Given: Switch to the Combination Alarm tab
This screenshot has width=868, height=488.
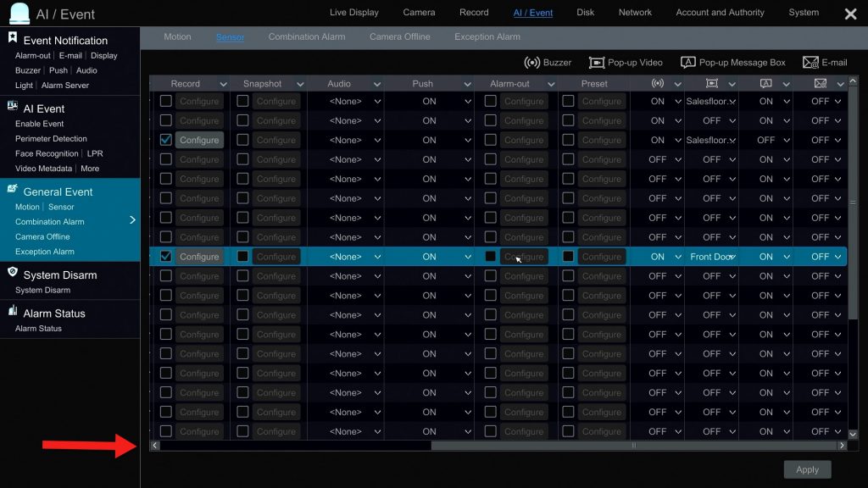Looking at the screenshot, I should tap(306, 36).
